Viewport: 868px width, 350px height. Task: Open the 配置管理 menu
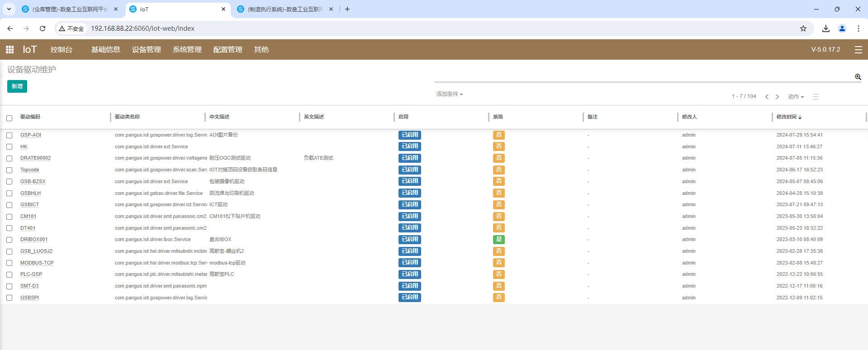pyautogui.click(x=228, y=49)
